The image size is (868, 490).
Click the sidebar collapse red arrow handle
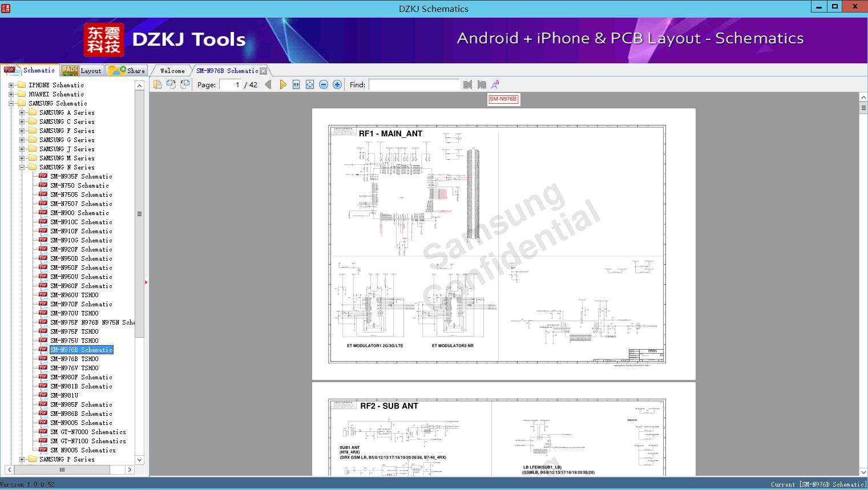pos(146,282)
